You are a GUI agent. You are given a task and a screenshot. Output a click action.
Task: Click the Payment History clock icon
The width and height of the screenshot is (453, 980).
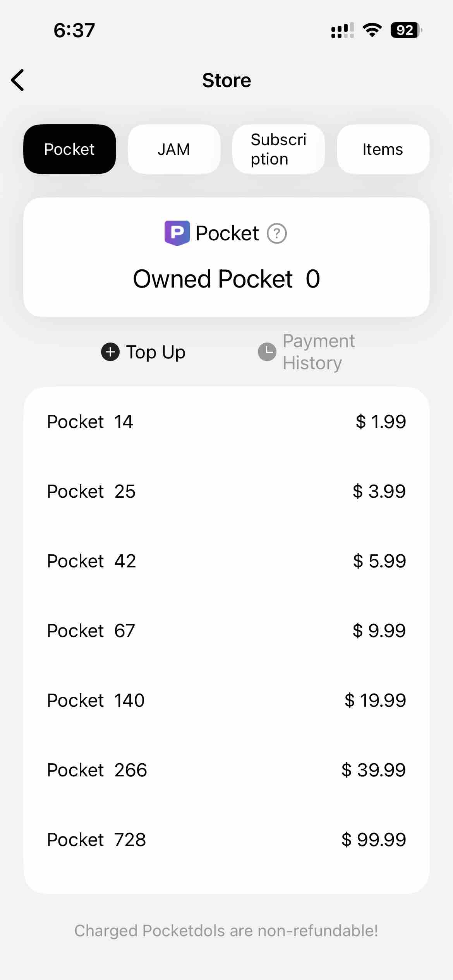coord(267,352)
